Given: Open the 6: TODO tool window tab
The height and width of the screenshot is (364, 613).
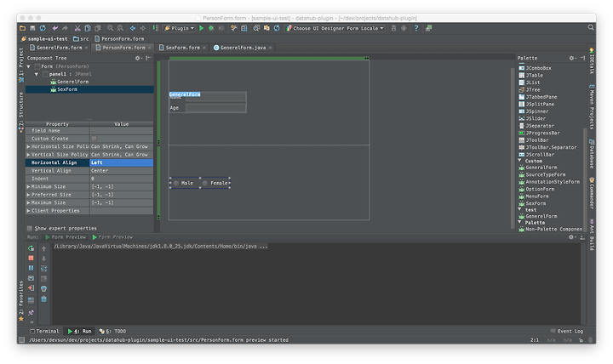Looking at the screenshot, I should pyautogui.click(x=113, y=331).
